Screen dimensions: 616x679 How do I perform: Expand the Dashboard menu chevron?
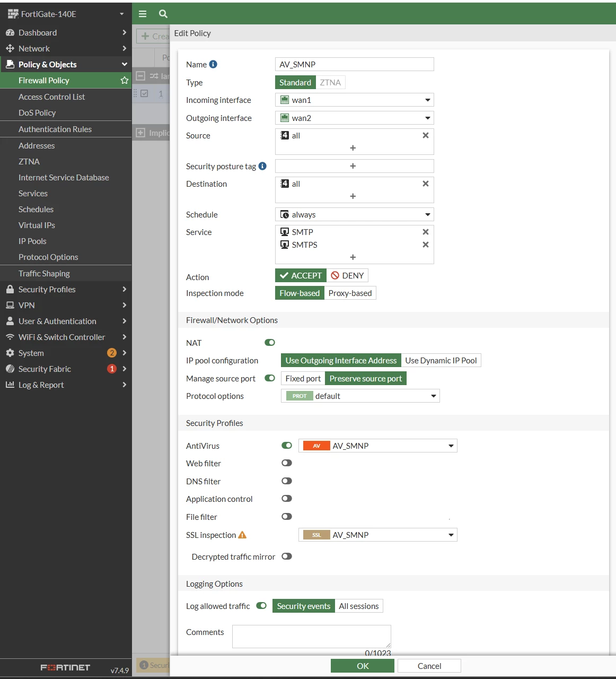(125, 32)
